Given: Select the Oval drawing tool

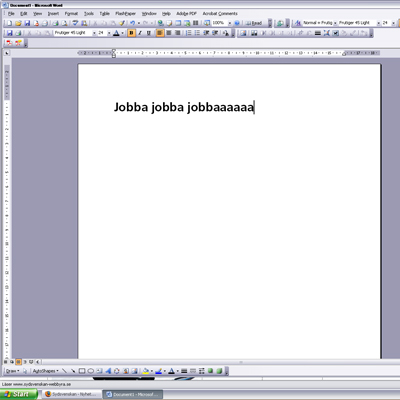Looking at the screenshot, I should [x=91, y=371].
